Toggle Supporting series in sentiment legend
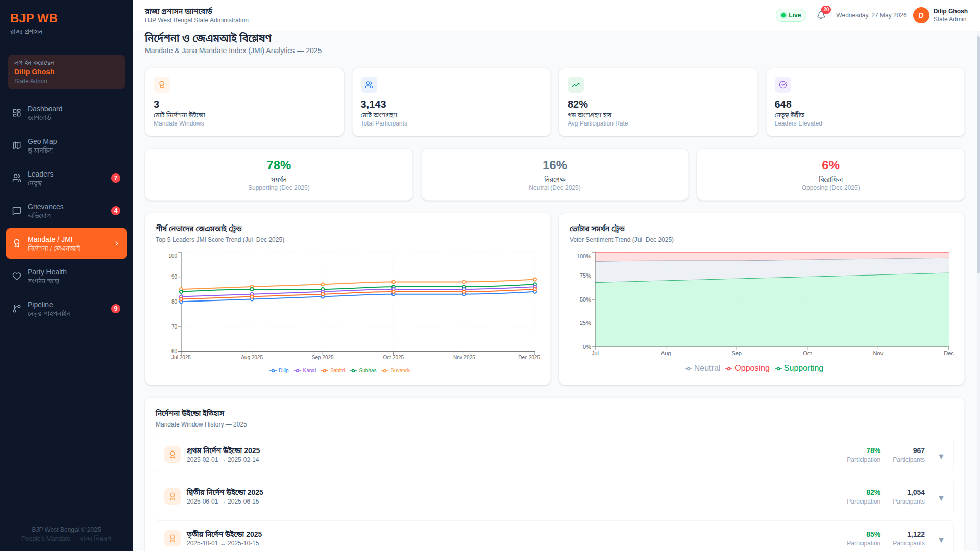Screen dimensions: 980x551 (x=799, y=368)
